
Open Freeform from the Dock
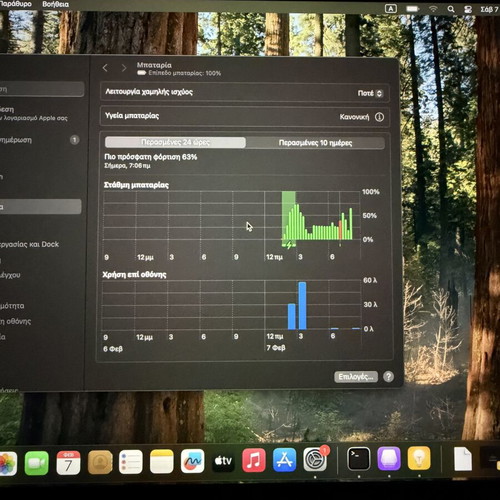(x=192, y=461)
